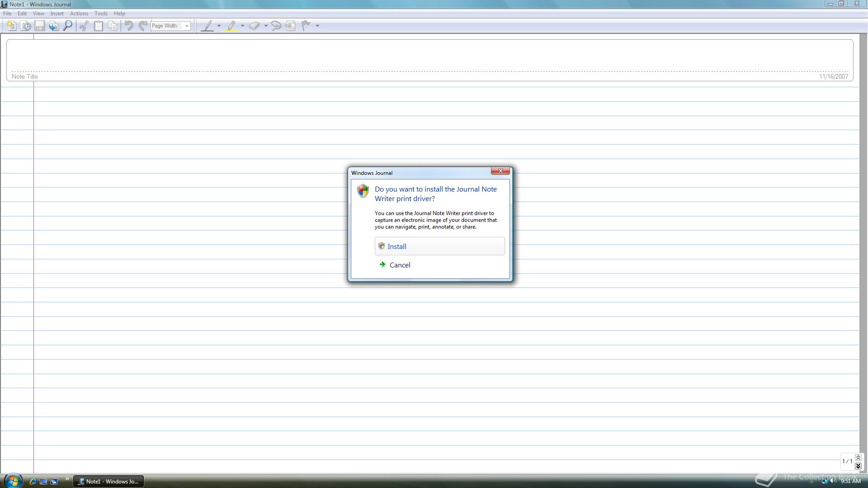Click the Insert/Remove Space tool icon
868x488 pixels.
coord(290,26)
